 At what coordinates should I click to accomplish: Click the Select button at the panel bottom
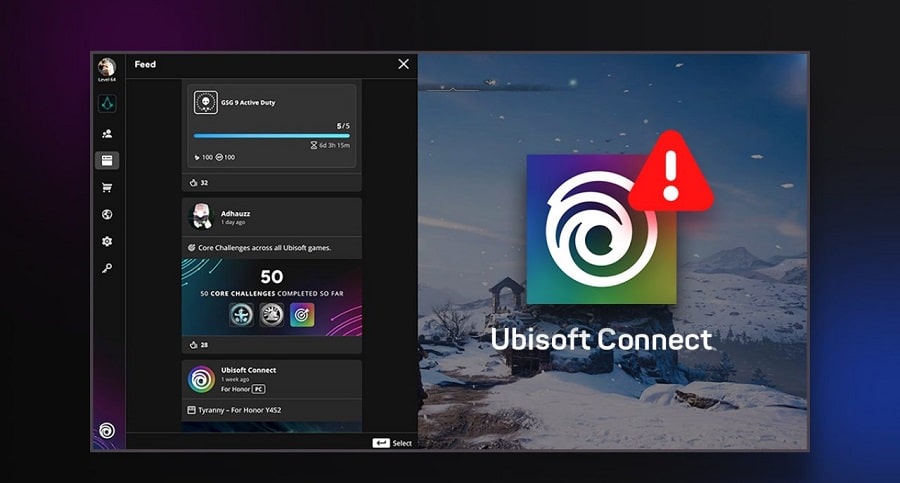pyautogui.click(x=392, y=443)
